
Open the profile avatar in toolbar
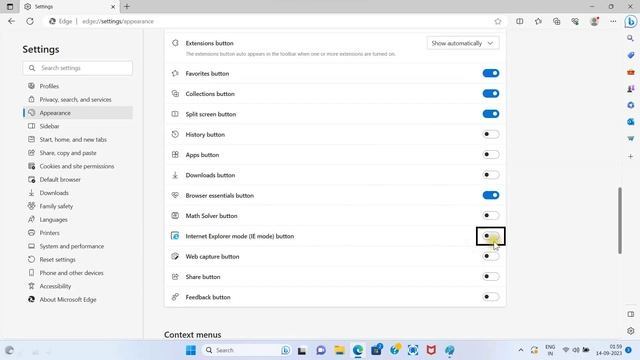[594, 21]
